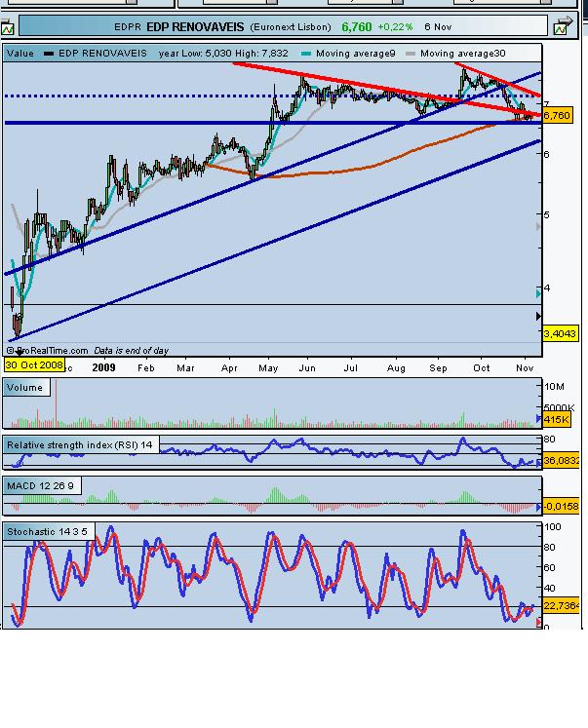This screenshot has width=588, height=728.
Task: Select the MACD 12 26 9 label
Action: pyautogui.click(x=40, y=486)
